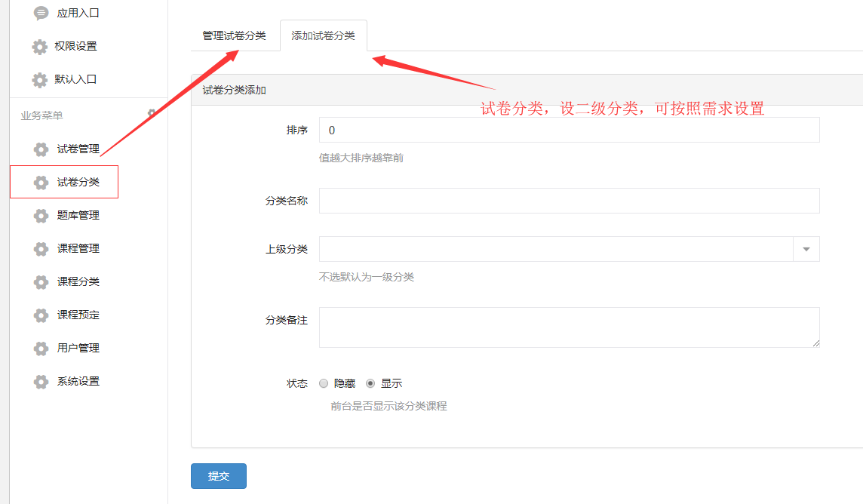Click the gear icon next to 默认入口
The image size is (863, 504).
coord(40,80)
